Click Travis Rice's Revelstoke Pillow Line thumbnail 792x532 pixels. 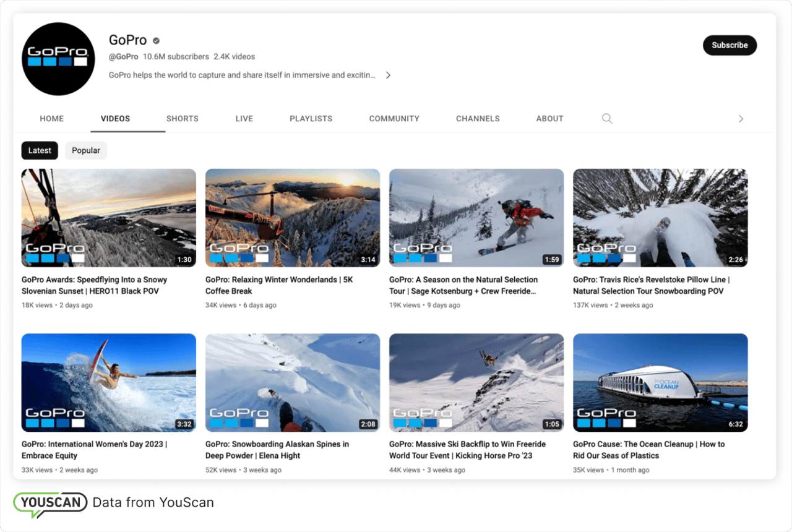click(x=660, y=218)
